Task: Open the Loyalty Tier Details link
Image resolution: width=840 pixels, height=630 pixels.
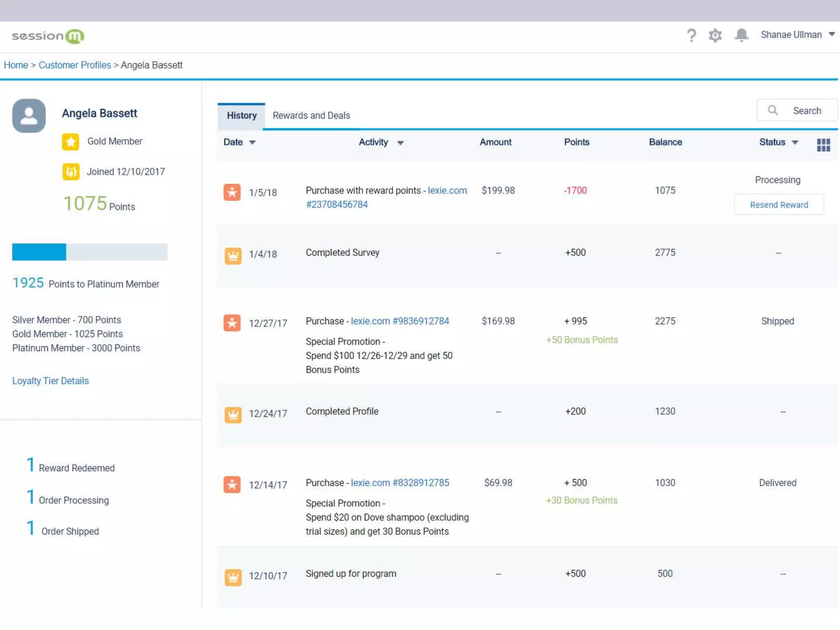Action: click(x=50, y=381)
